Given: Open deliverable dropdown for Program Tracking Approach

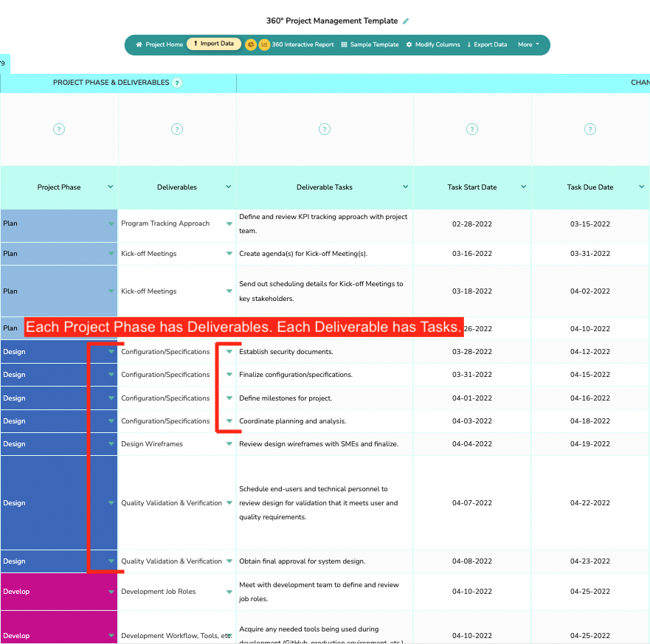Looking at the screenshot, I should click(x=229, y=224).
